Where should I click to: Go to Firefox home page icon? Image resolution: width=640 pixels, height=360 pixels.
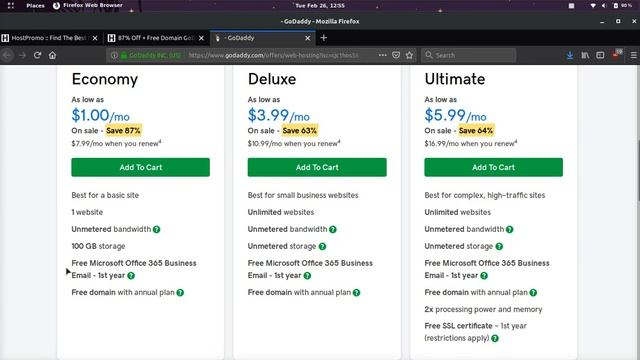(52, 55)
